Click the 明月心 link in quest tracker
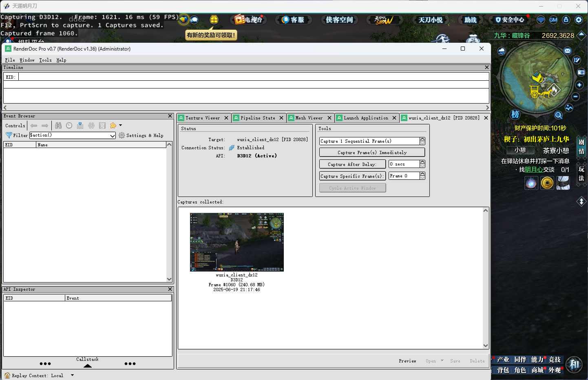Screen dimensions: 588x380 pos(534,170)
